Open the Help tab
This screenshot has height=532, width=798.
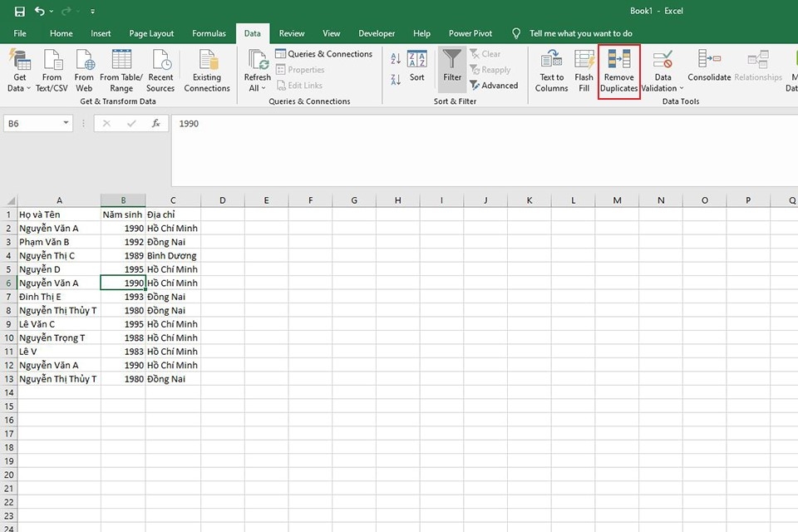[x=421, y=33]
